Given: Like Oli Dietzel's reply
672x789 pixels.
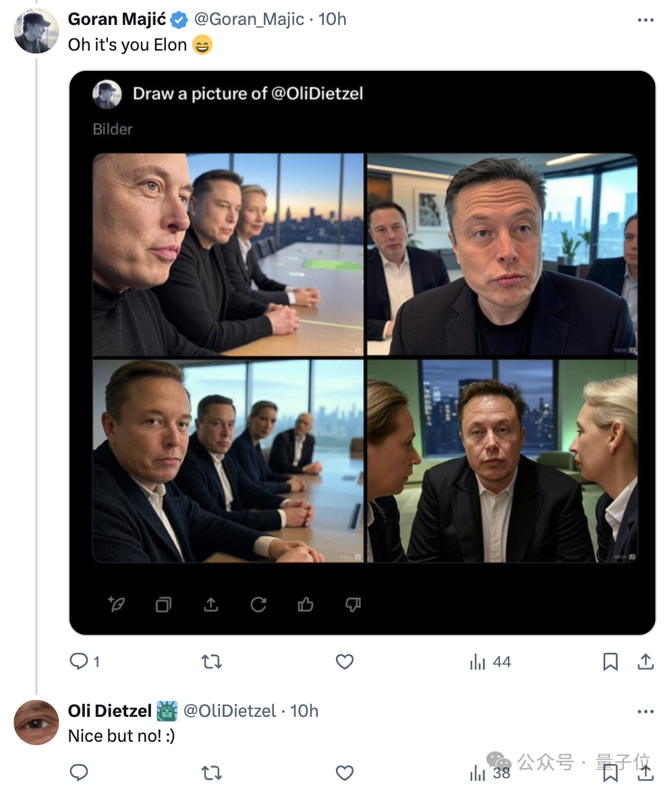Looking at the screenshot, I should pyautogui.click(x=344, y=772).
